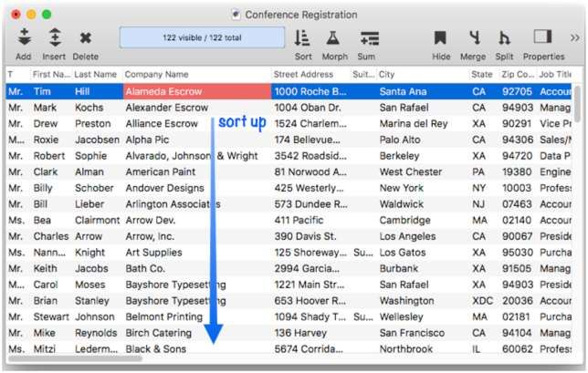The image size is (588, 373).
Task: Click the Hide bookmark icon
Action: coord(440,37)
